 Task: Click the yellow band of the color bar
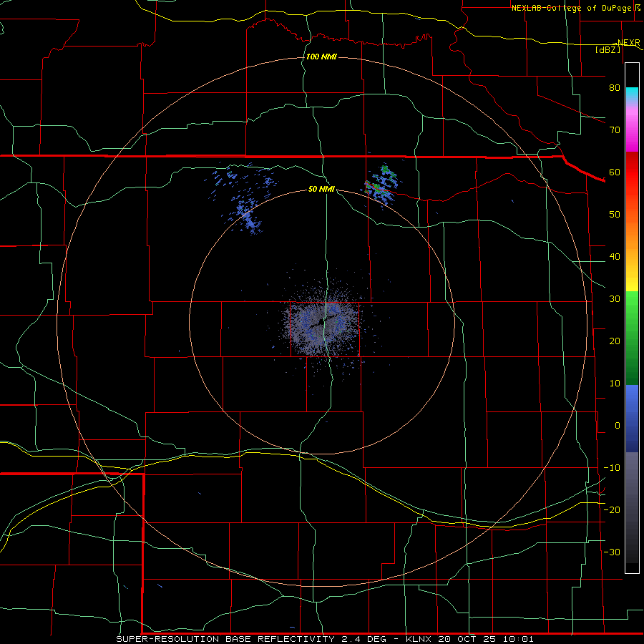point(632,281)
